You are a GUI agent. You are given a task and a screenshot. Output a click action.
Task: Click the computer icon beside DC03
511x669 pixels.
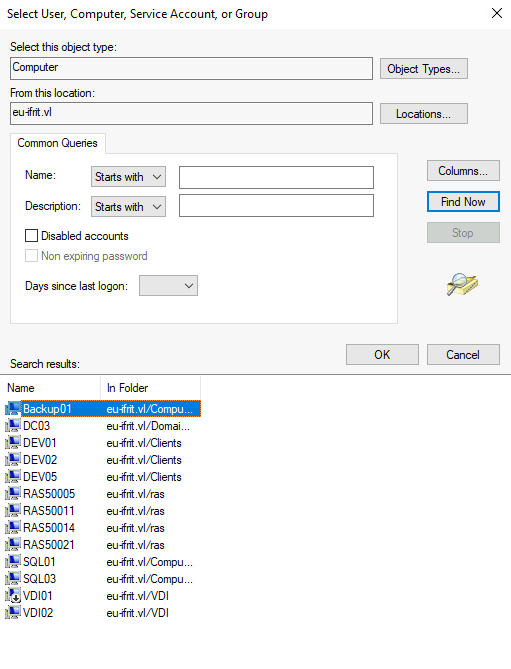tap(13, 426)
